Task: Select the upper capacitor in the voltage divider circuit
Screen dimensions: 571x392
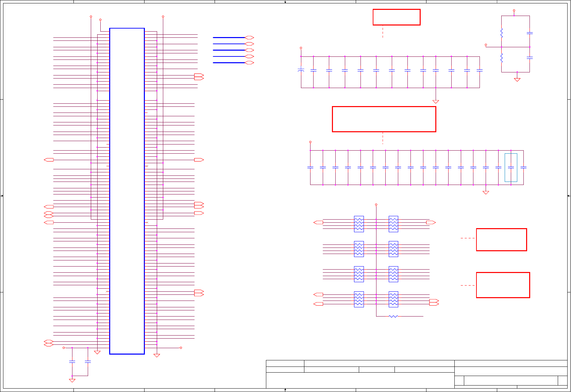Action: click(x=530, y=33)
